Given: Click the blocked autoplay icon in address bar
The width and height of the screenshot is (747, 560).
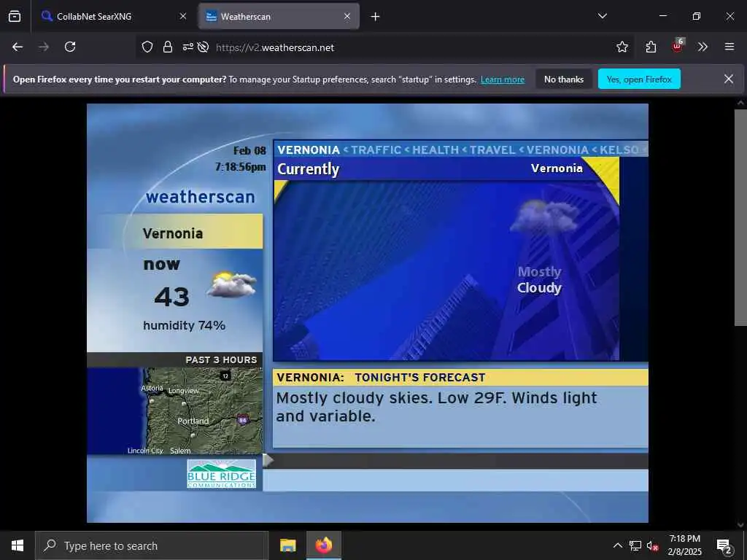Looking at the screenshot, I should (x=204, y=47).
